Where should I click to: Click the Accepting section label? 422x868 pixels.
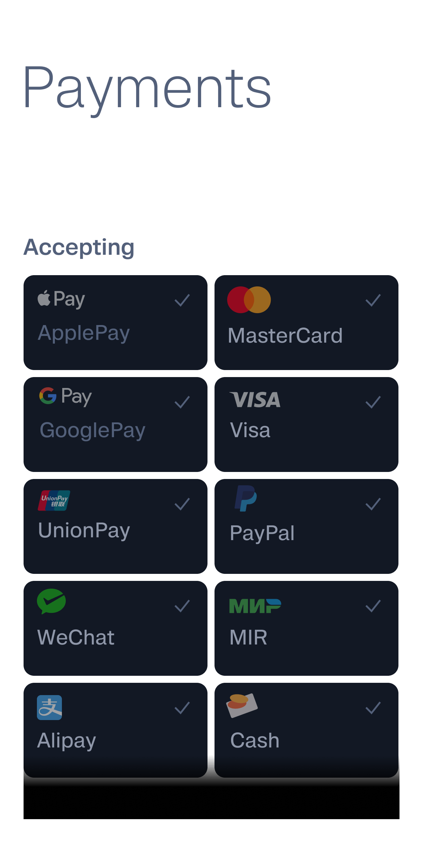(79, 247)
